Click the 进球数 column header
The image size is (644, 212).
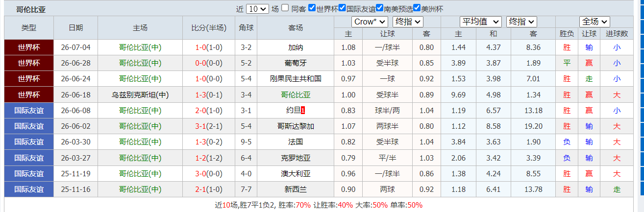[617, 34]
